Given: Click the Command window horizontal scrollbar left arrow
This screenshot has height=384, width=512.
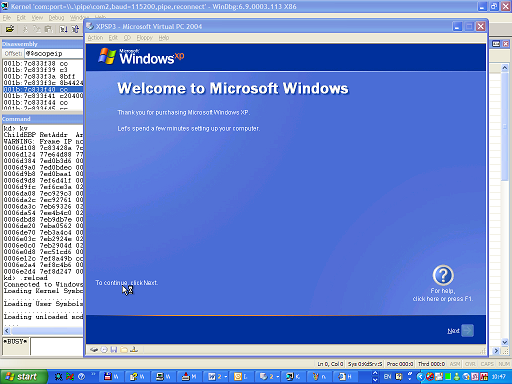Looking at the screenshot, I should coord(7,331).
